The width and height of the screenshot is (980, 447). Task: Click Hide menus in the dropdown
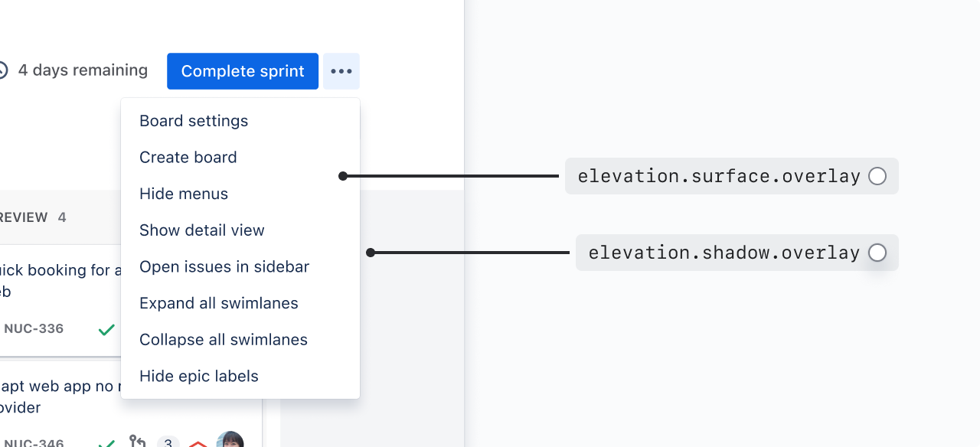coord(184,194)
